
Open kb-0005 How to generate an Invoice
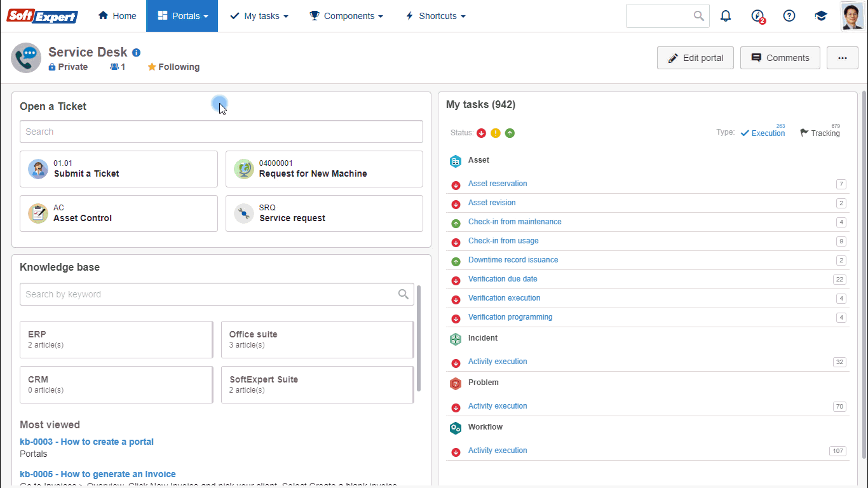coord(98,474)
